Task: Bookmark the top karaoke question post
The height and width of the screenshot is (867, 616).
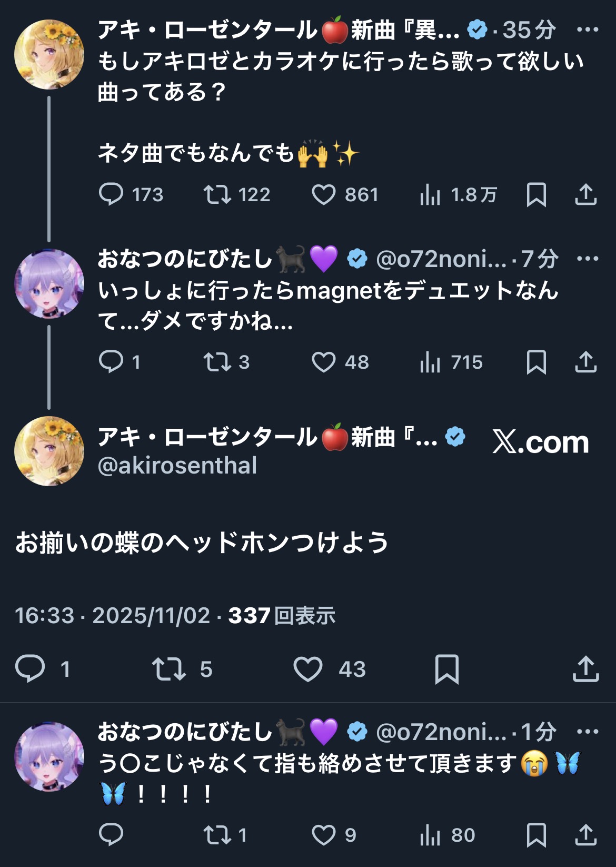Action: point(536,194)
